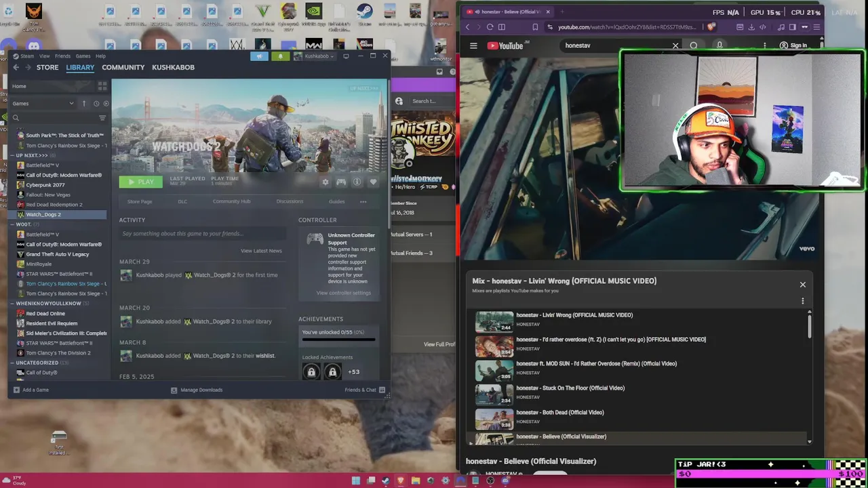Collapse the WHENIKNOWYOULLKNOW collection
868x488 pixels.
point(13,304)
